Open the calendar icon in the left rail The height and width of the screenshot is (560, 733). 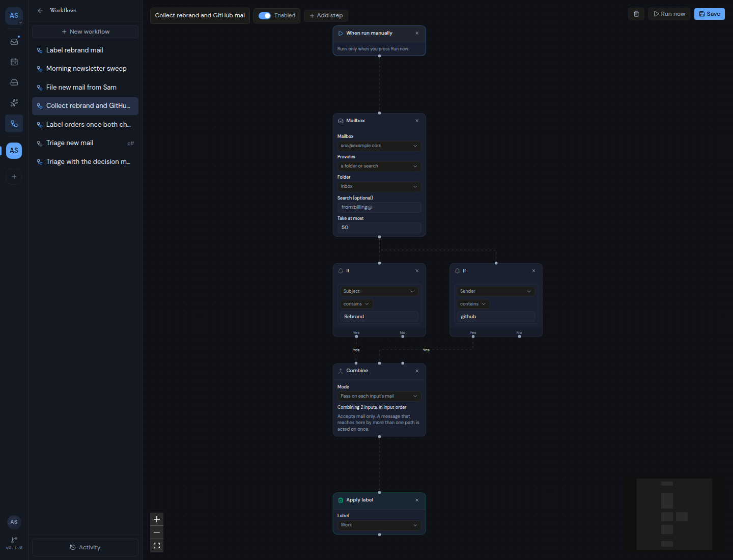point(14,62)
